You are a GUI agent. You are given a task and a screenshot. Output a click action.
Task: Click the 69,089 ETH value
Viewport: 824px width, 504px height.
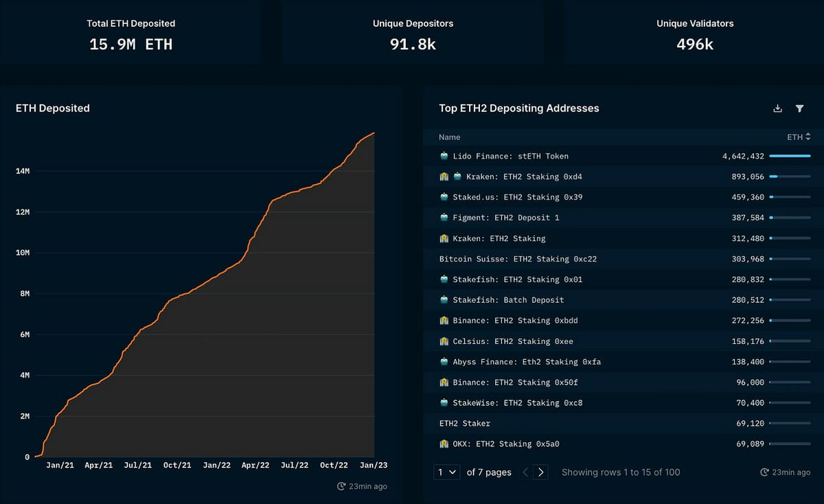pyautogui.click(x=751, y=444)
